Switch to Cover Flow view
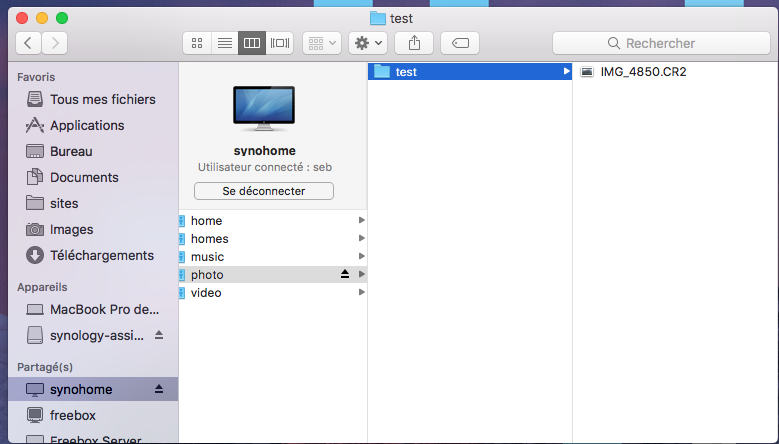The image size is (779, 444). tap(280, 43)
